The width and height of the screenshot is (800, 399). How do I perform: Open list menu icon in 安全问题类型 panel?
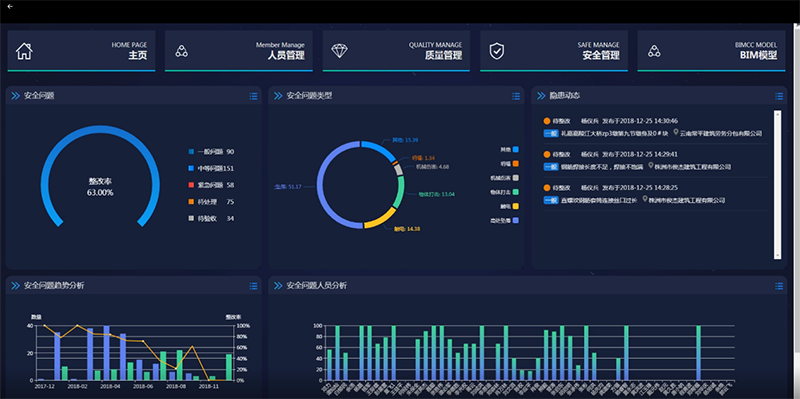coord(516,96)
